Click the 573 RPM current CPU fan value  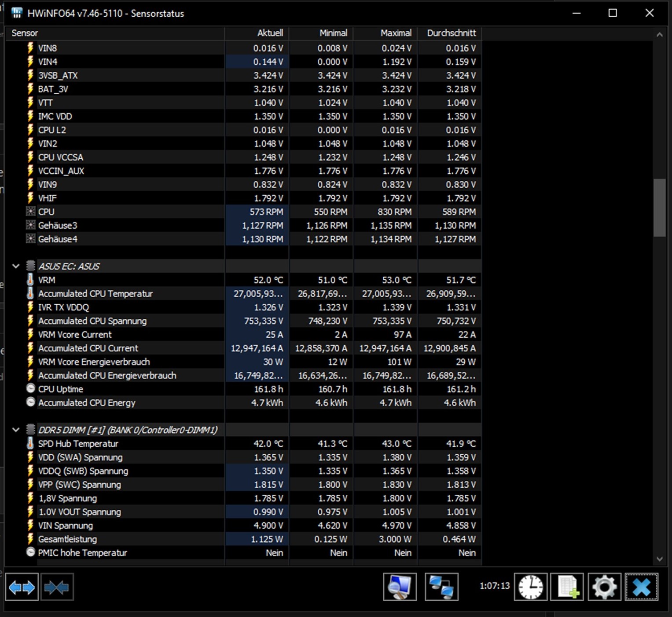266,212
